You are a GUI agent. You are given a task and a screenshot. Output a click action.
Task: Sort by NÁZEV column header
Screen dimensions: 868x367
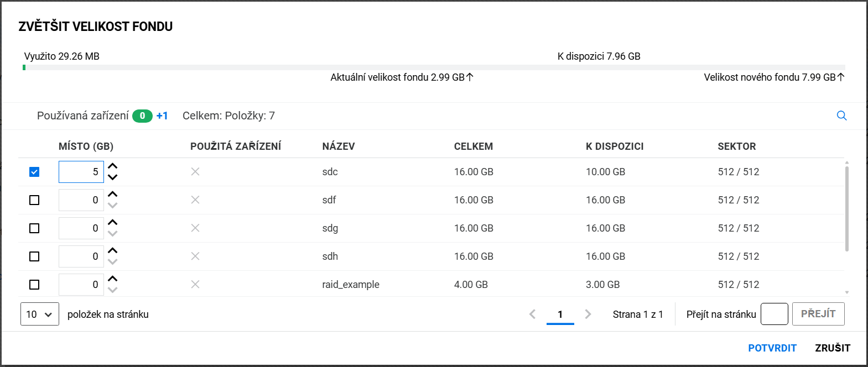339,146
